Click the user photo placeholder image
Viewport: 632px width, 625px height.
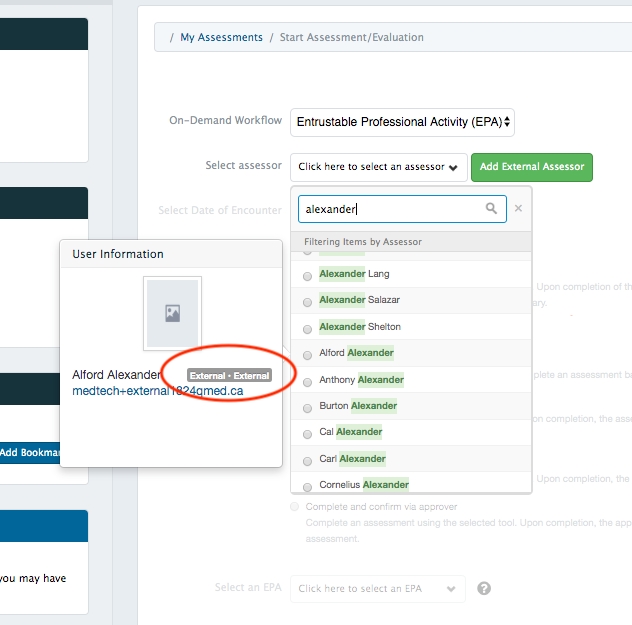pos(172,313)
